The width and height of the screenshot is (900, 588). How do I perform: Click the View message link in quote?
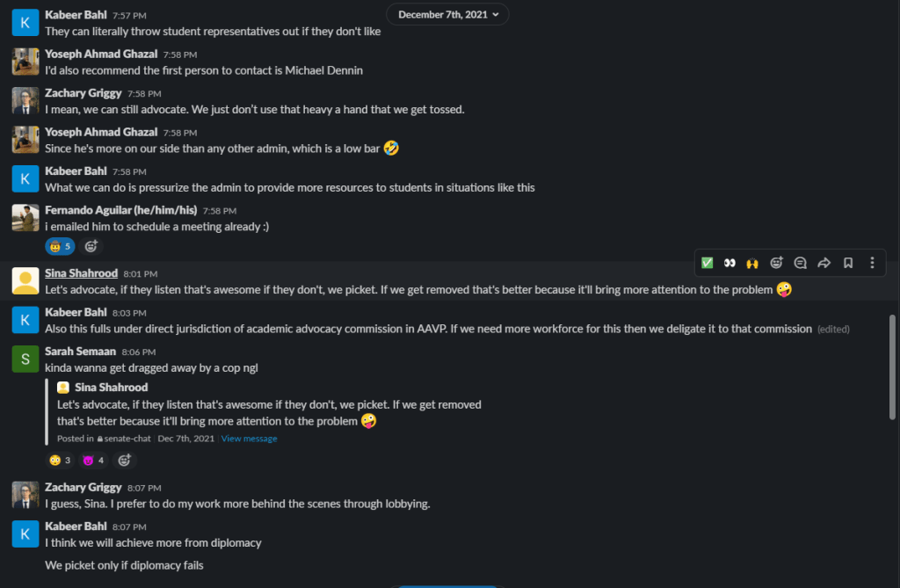point(249,439)
